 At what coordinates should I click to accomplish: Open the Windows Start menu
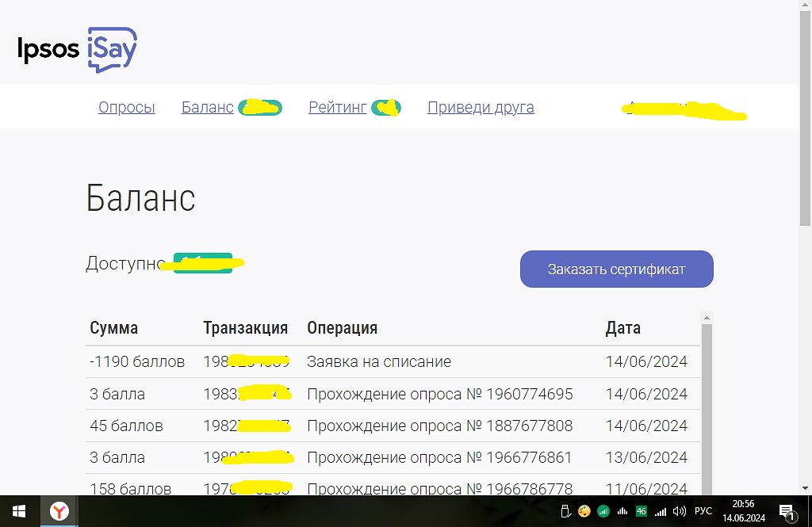tap(17, 511)
